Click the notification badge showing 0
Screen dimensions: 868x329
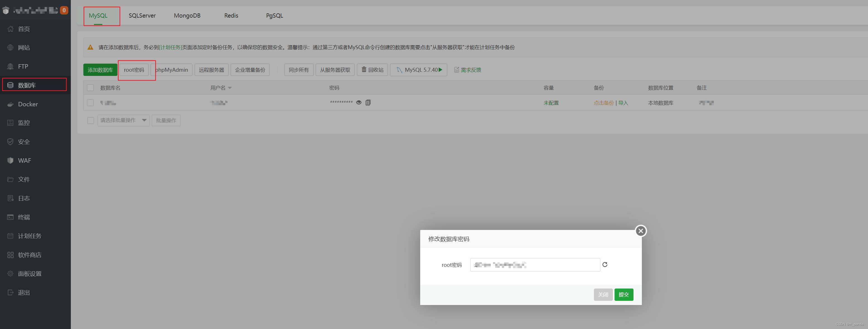point(64,10)
